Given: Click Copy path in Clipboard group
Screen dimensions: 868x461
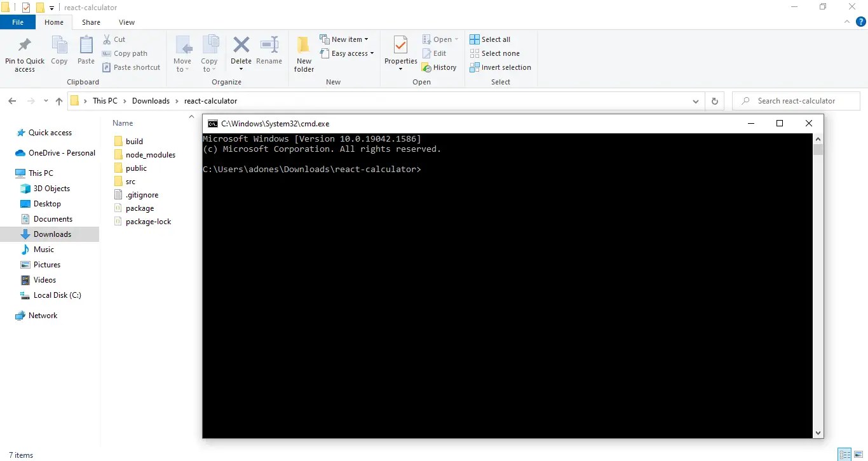Looking at the screenshot, I should (x=125, y=53).
